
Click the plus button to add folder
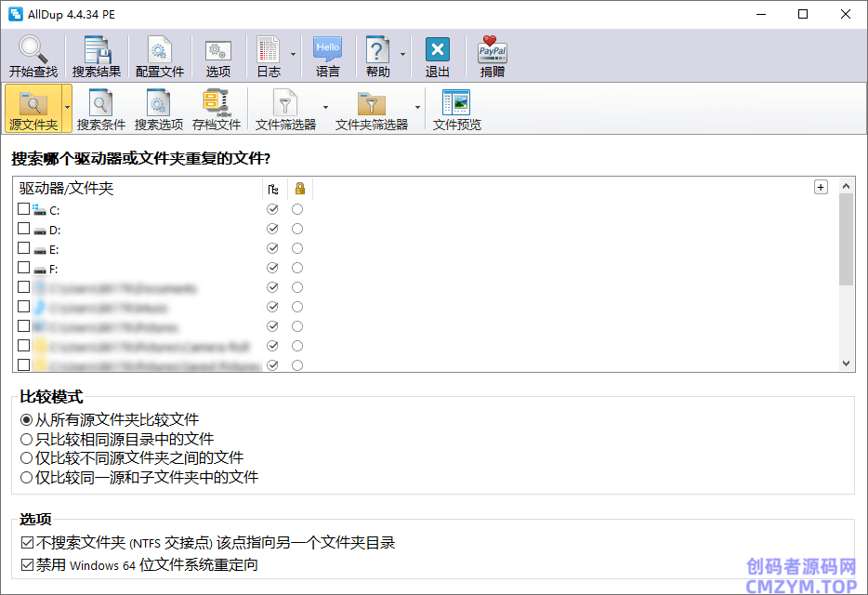coord(821,187)
